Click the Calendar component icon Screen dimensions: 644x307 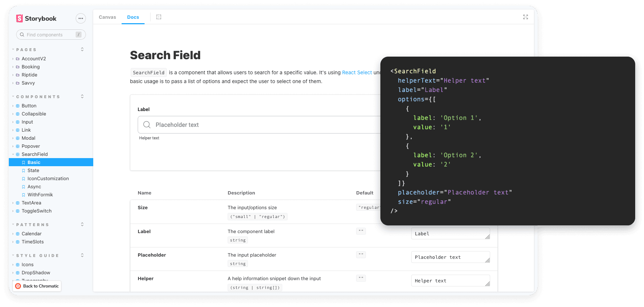18,234
